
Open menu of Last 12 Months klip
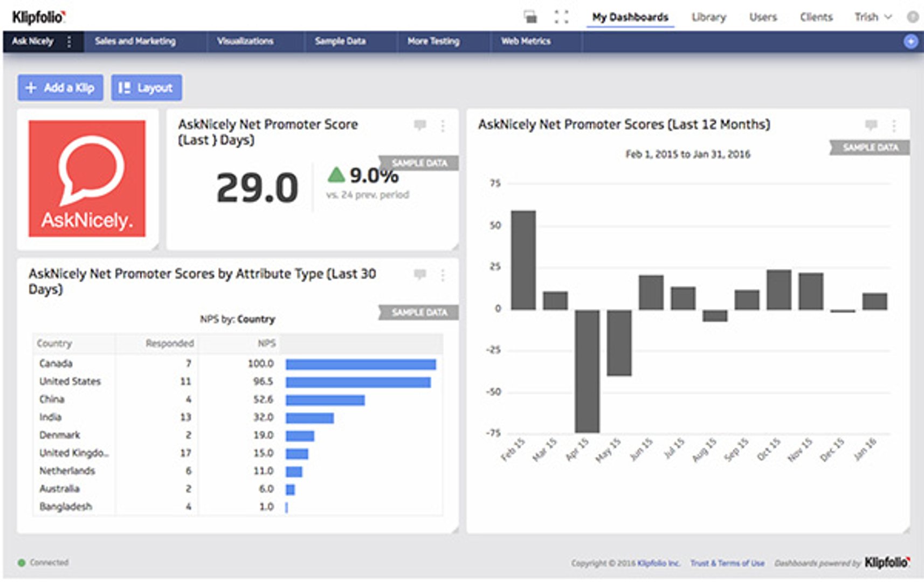coord(894,126)
